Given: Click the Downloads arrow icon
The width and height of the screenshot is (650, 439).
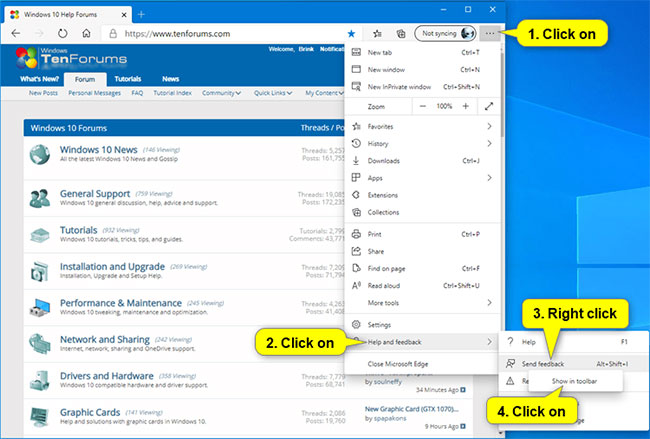Looking at the screenshot, I should [x=356, y=161].
